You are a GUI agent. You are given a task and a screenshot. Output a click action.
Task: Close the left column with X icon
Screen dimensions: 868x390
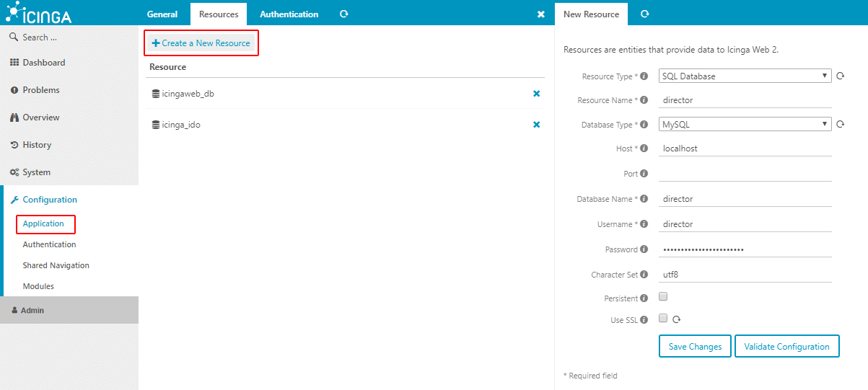tap(541, 14)
